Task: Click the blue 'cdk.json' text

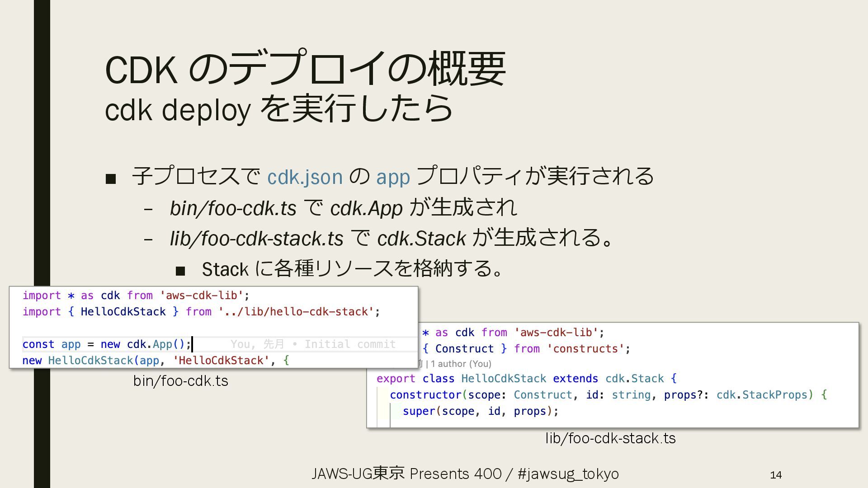Action: click(305, 177)
